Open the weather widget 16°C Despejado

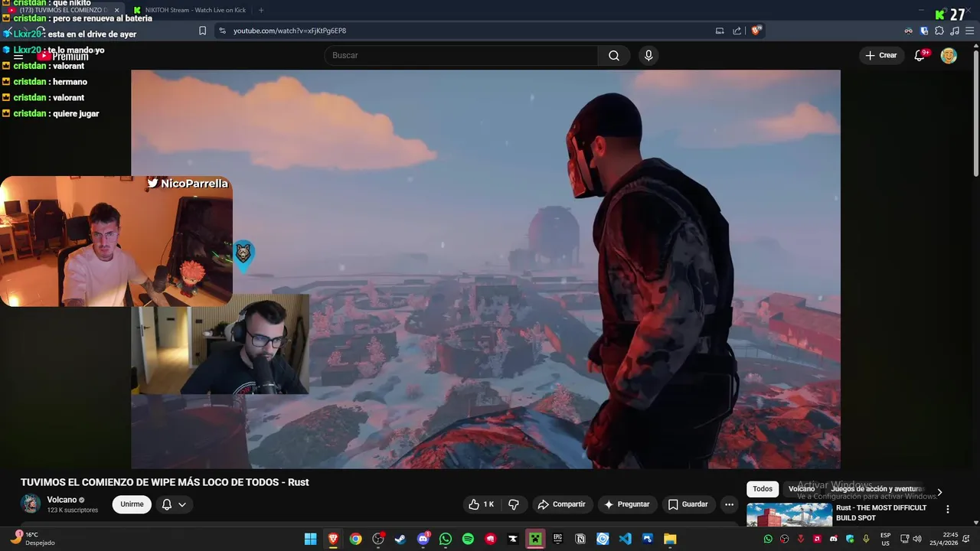click(32, 539)
